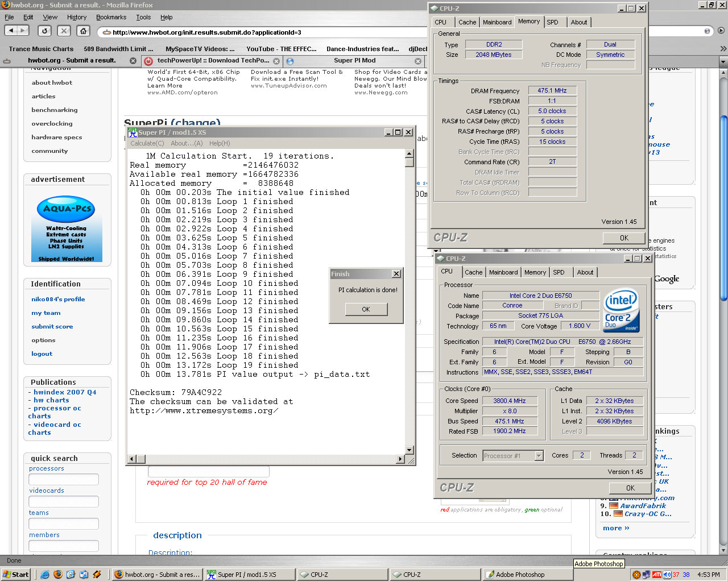Switch to techPowerUp browser tab
This screenshot has height=582, width=728.
[213, 60]
